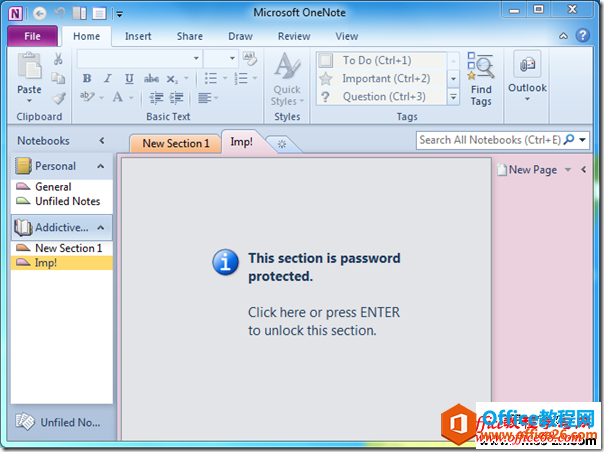Click the Find Tags button
Viewport: 604px width, 452px height.
click(x=481, y=80)
